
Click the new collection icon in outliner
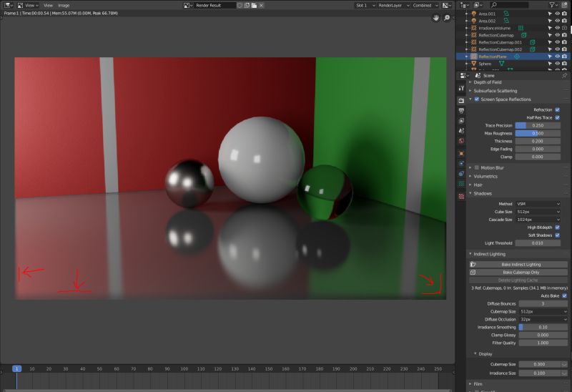(x=565, y=5)
